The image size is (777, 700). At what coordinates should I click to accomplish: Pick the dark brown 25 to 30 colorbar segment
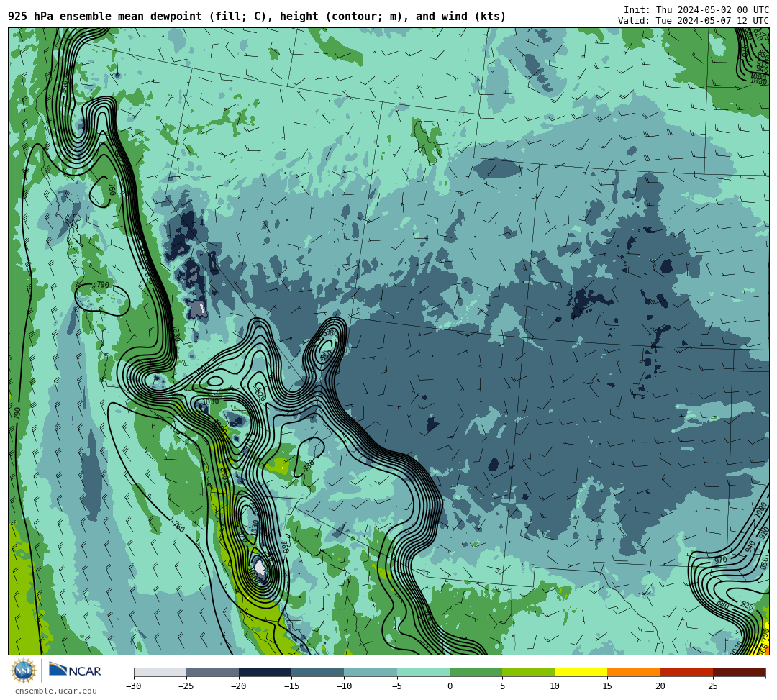[x=740, y=672]
